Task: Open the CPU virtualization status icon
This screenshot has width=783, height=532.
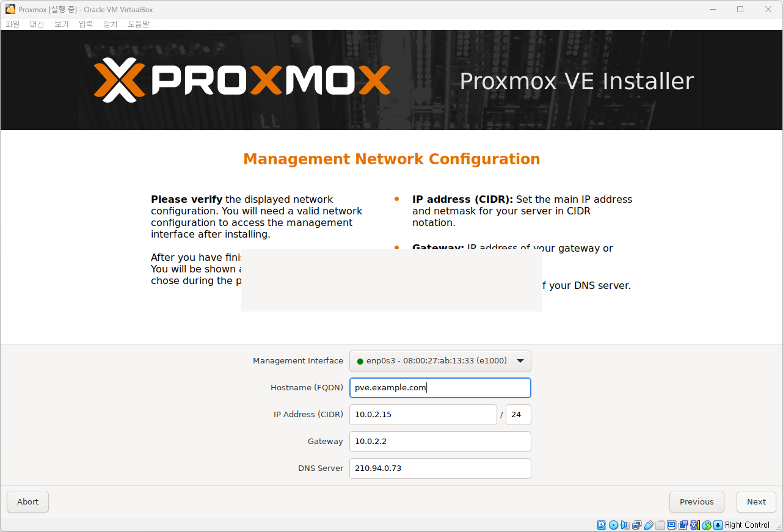Action: click(695, 525)
